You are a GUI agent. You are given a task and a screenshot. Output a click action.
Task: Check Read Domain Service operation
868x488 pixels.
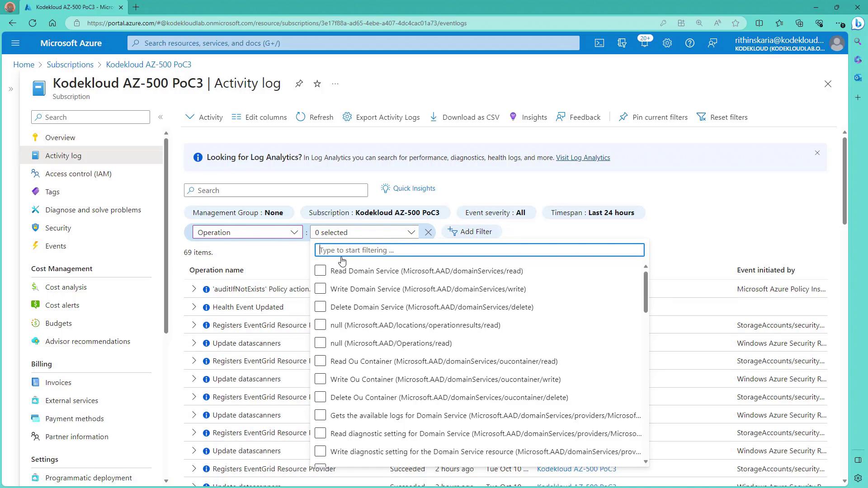click(x=320, y=270)
